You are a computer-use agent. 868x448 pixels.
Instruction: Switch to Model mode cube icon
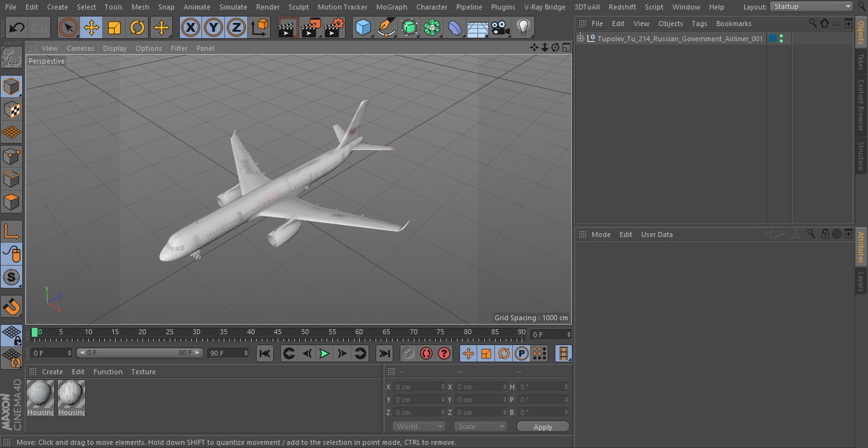(11, 86)
